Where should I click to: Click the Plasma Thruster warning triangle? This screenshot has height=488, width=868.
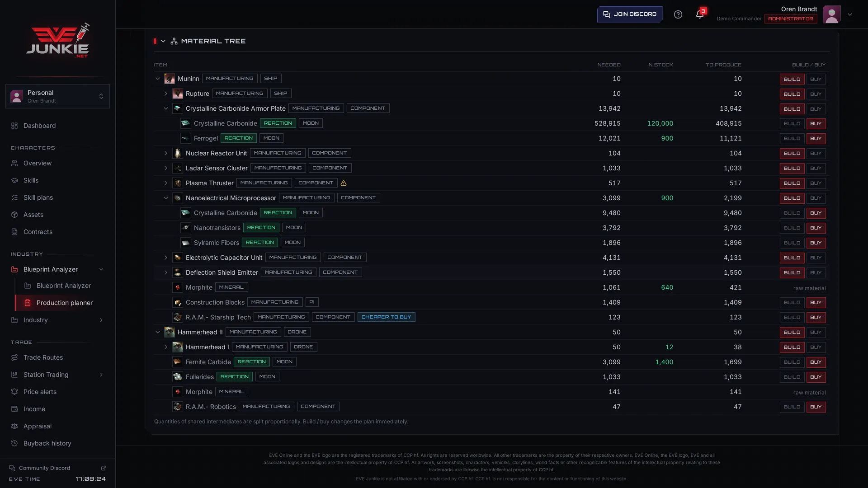[344, 183]
